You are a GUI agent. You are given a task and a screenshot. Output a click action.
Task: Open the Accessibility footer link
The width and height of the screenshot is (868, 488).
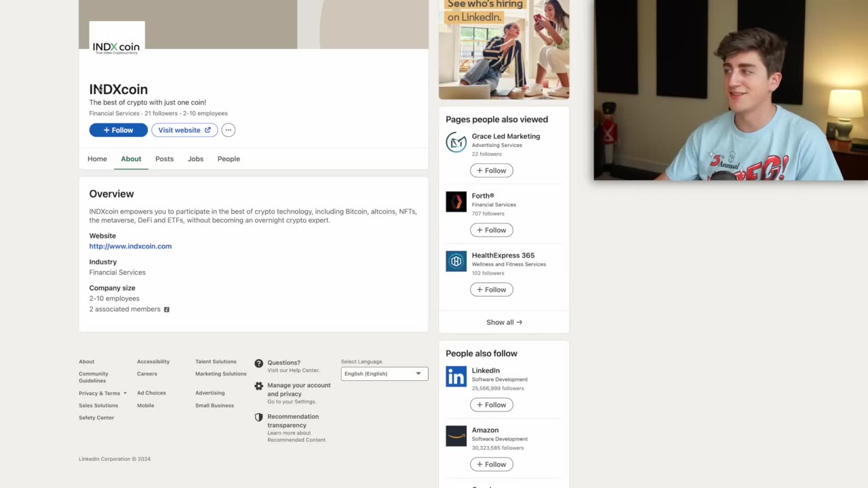(153, 362)
